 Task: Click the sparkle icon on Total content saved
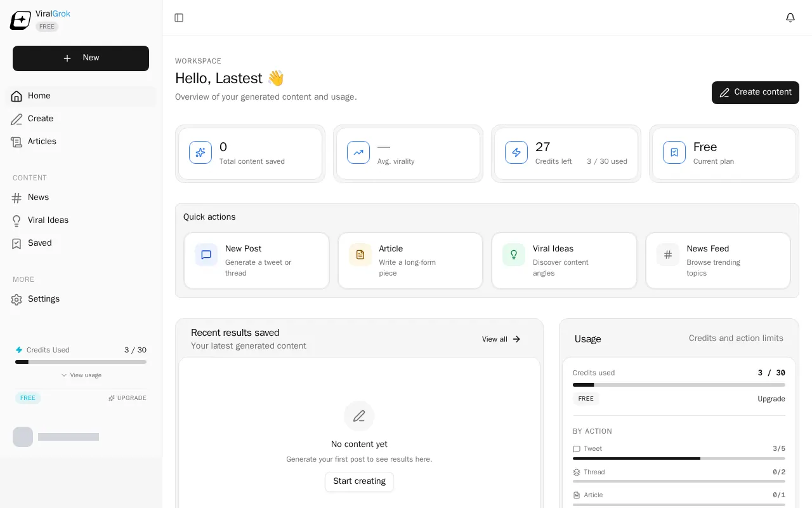point(200,152)
